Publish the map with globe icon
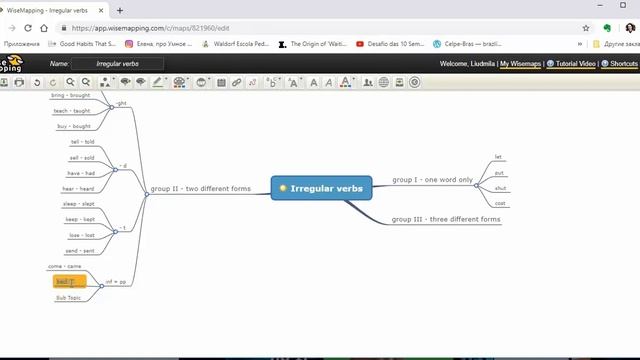The height and width of the screenshot is (360, 640). (384, 82)
